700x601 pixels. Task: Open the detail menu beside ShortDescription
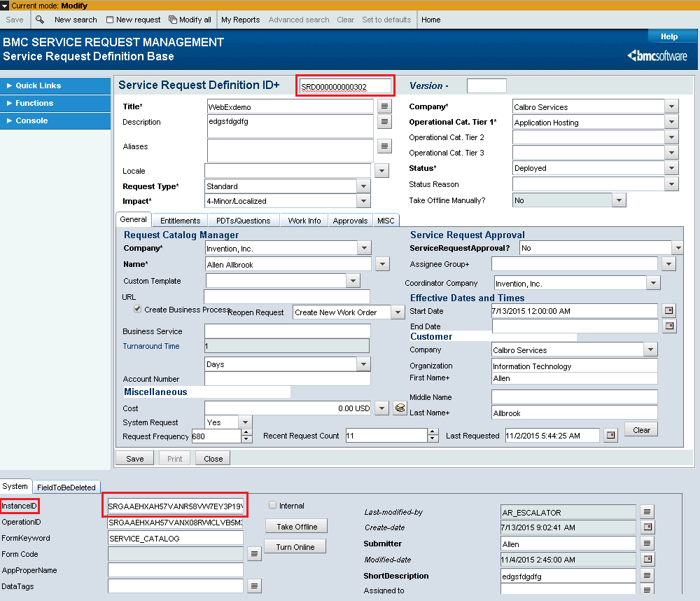click(647, 576)
